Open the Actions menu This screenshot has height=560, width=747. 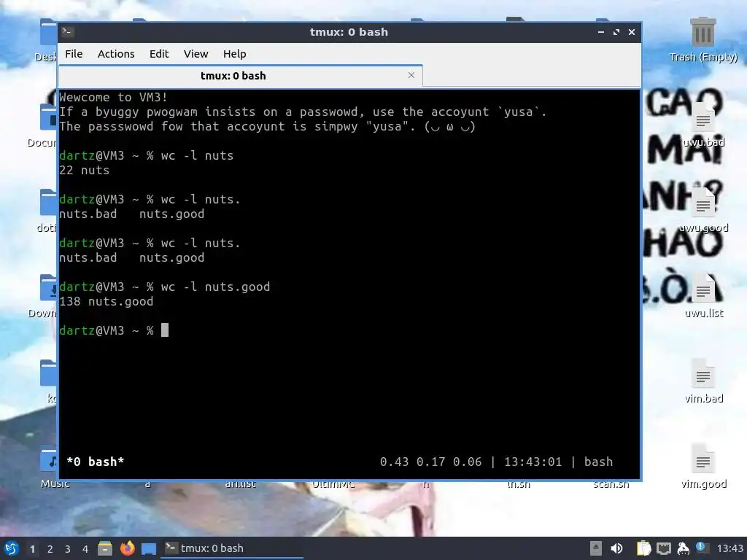(116, 54)
